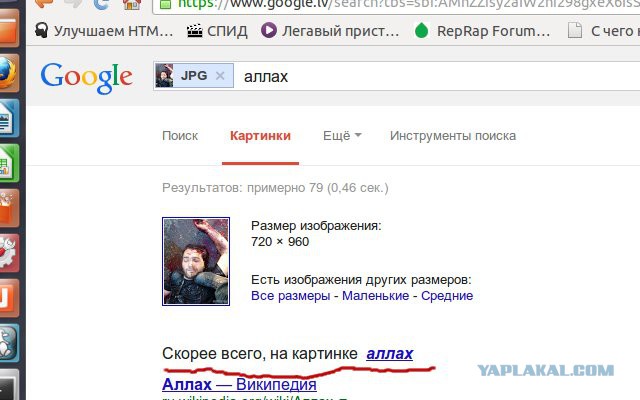Click the Все размеры link

[x=291, y=296]
